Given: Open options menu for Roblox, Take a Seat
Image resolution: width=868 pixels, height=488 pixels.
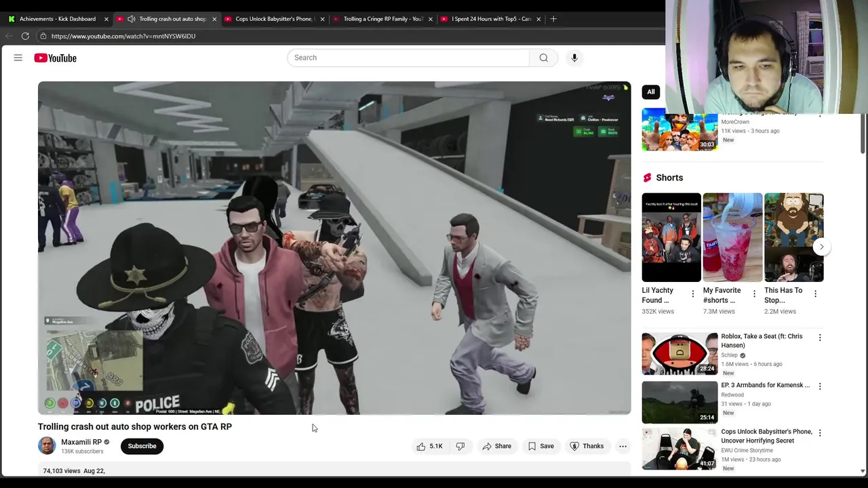Looking at the screenshot, I should pyautogui.click(x=819, y=338).
